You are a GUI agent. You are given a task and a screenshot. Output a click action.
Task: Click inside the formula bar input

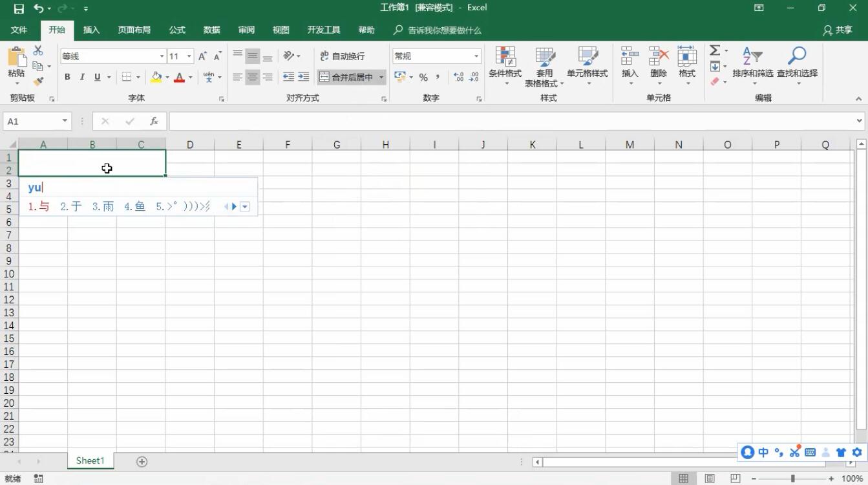[511, 121]
